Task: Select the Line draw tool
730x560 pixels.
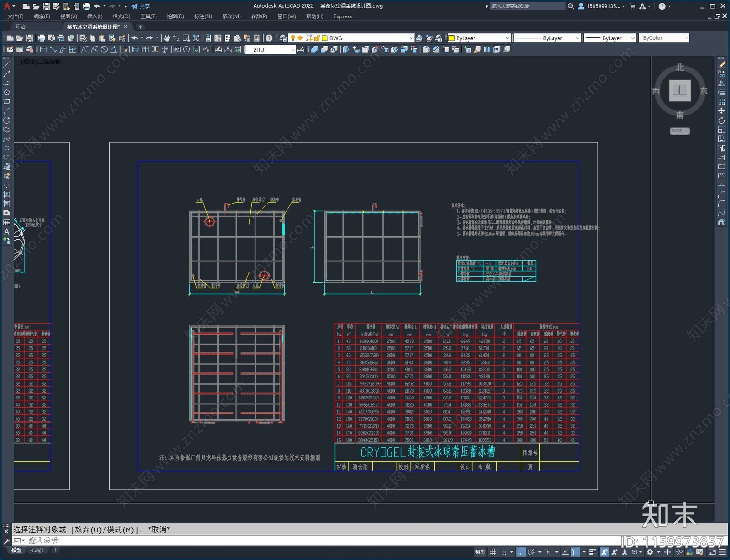Action: 6,65
